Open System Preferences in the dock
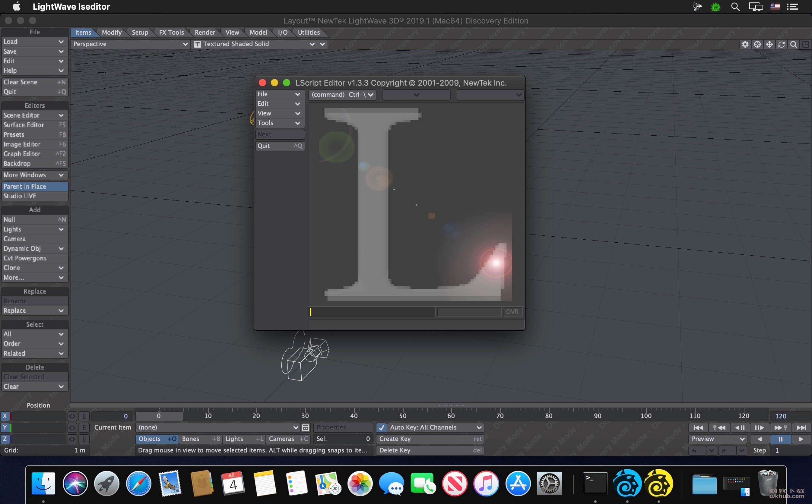812x504 pixels. tap(549, 483)
